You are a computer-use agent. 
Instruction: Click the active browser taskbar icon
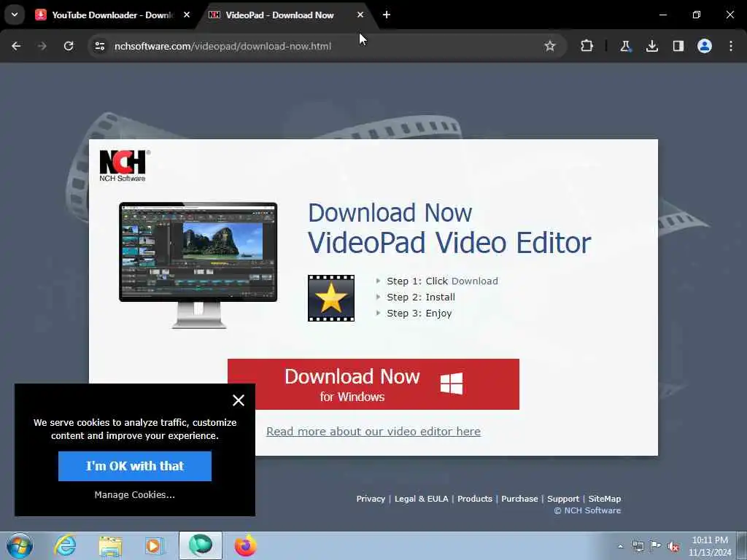[200, 545]
